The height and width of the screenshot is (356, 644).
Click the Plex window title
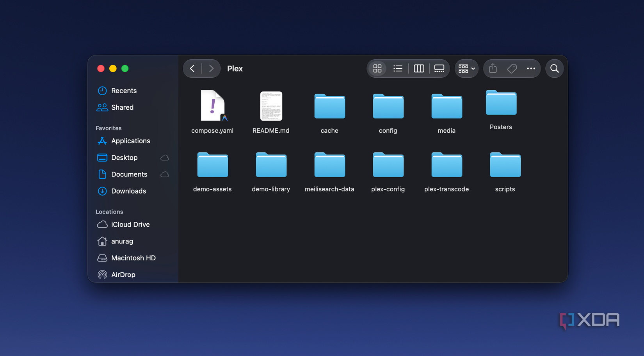click(x=235, y=69)
